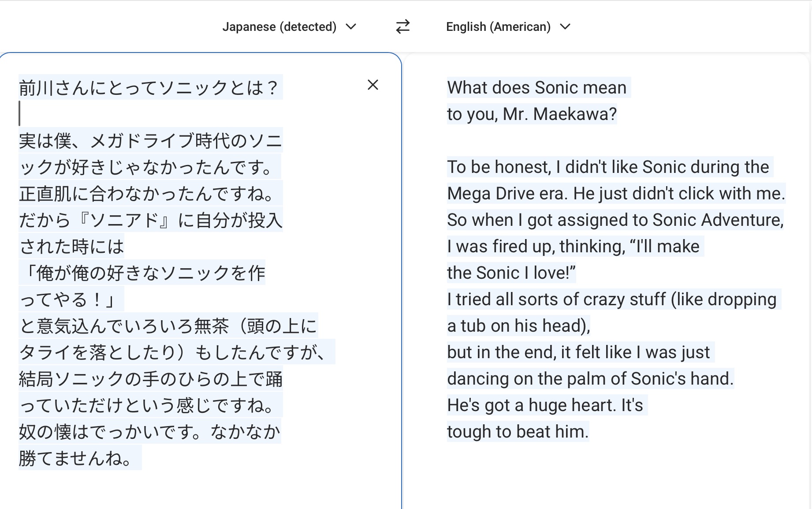
Task: Click the translation 'a tub on his head),'
Action: (x=519, y=326)
